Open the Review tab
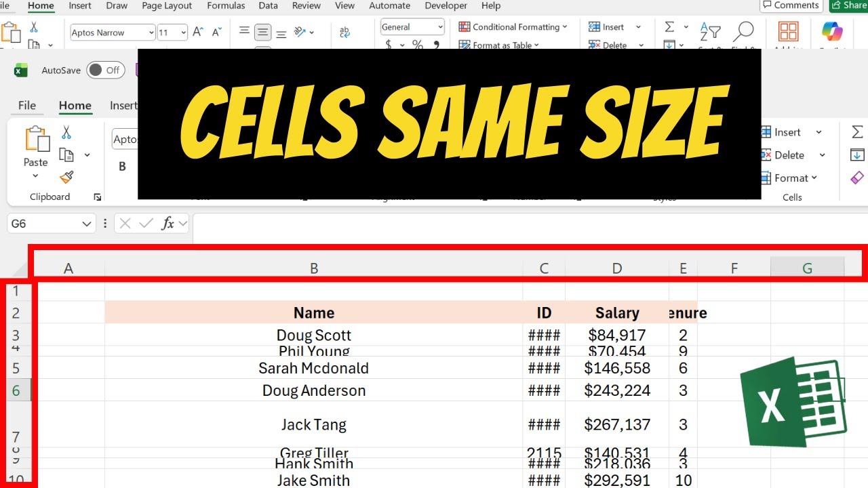Screen dimensions: 868x488 [x=307, y=5]
